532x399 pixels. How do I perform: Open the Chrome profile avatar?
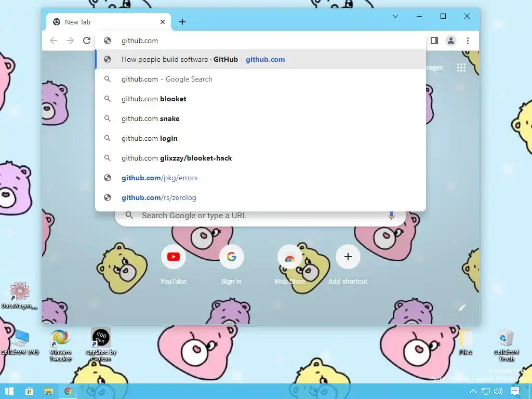point(451,41)
